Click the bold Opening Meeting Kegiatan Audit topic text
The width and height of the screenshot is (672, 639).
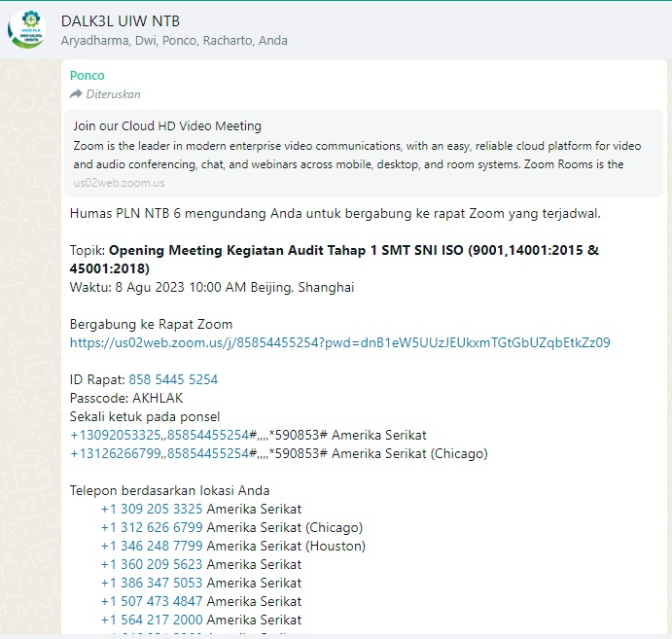pyautogui.click(x=335, y=260)
